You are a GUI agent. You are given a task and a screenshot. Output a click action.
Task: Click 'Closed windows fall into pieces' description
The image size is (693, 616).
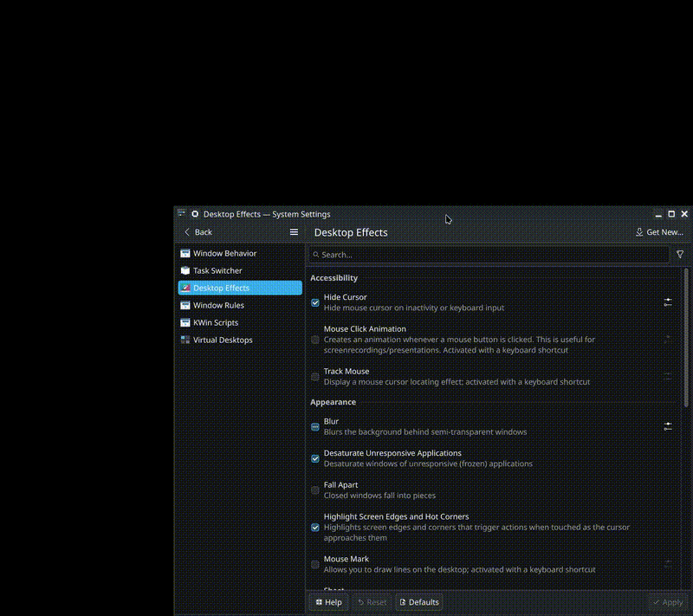(379, 496)
